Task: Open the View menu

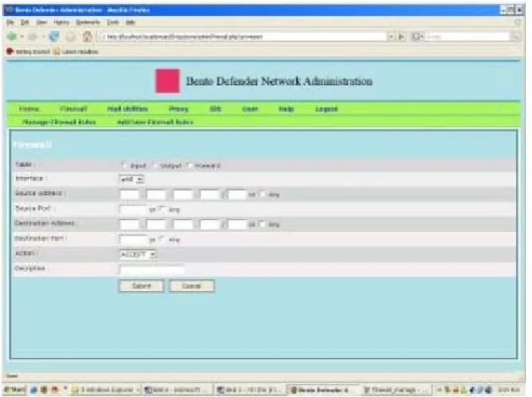Action: 42,22
